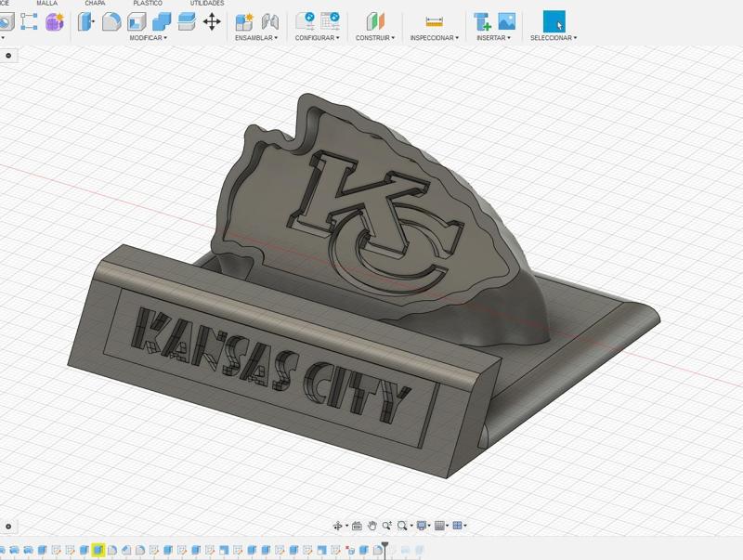Expand the SELECCIONAR dropdown menu

[554, 37]
